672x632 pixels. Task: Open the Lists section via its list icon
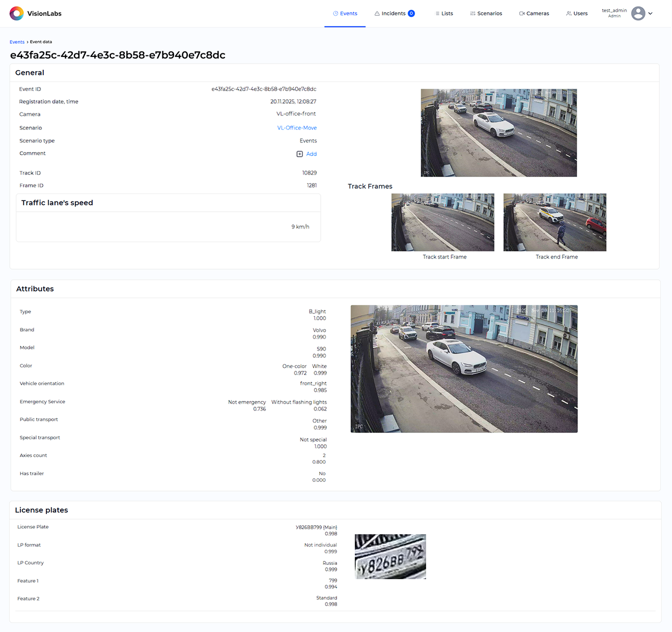tap(436, 13)
